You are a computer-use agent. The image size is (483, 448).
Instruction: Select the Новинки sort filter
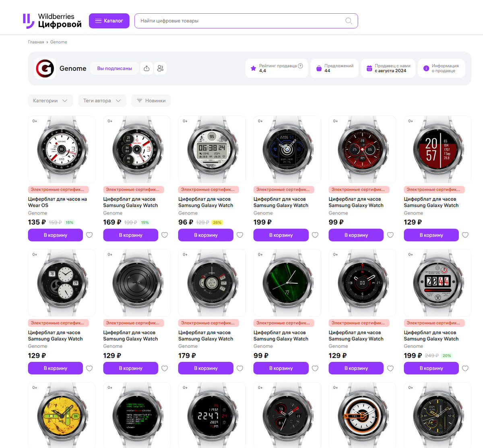[151, 101]
